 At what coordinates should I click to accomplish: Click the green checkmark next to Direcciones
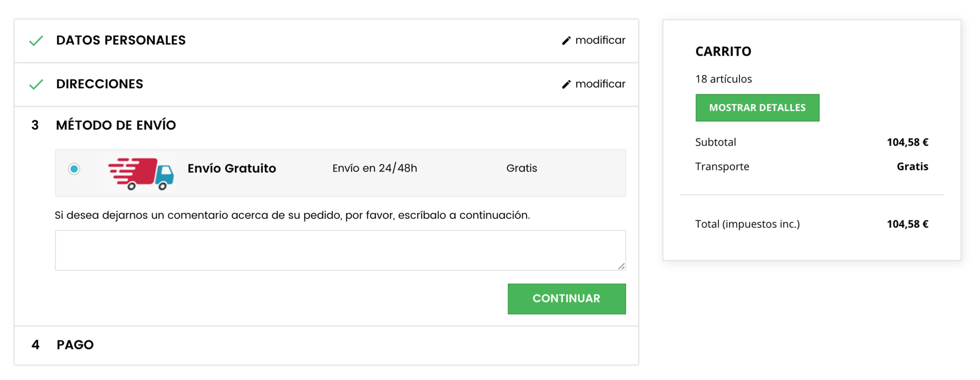click(x=36, y=84)
